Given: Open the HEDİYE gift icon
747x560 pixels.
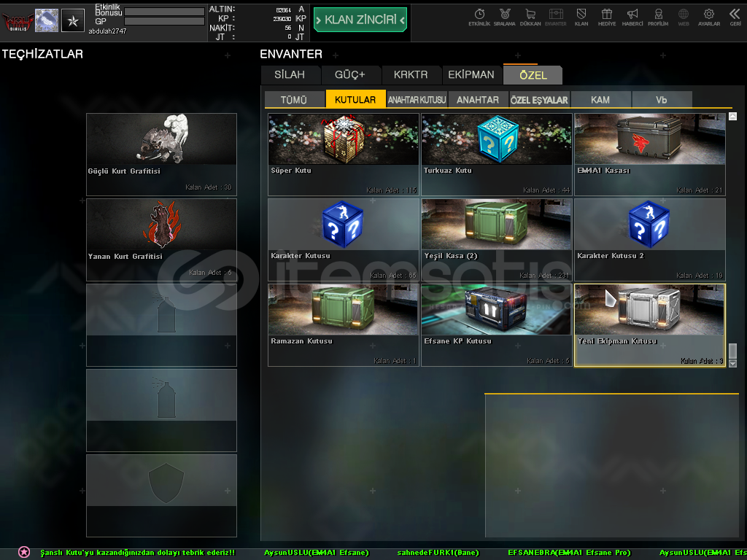Looking at the screenshot, I should point(607,17).
